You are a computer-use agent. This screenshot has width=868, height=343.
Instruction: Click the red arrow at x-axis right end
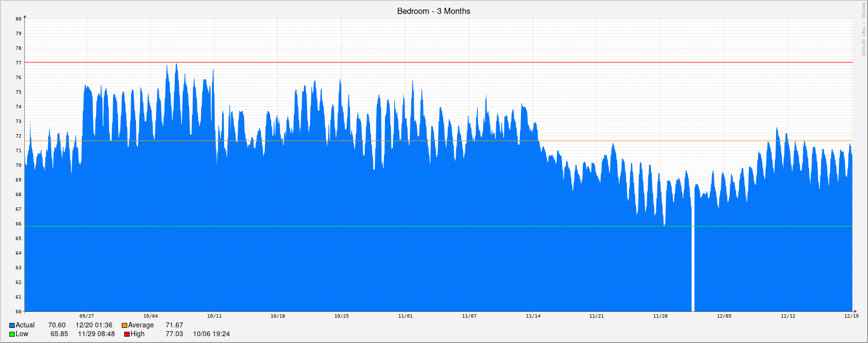pyautogui.click(x=855, y=311)
